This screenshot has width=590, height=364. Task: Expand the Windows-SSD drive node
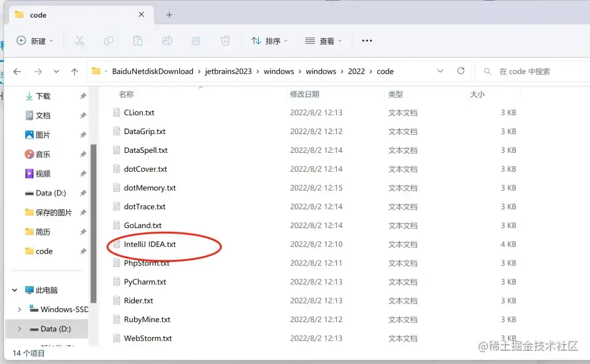click(19, 309)
